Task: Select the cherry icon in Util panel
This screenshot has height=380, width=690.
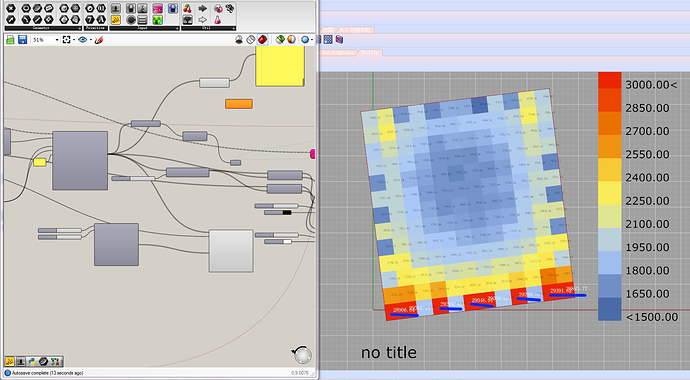Action: 187,8
